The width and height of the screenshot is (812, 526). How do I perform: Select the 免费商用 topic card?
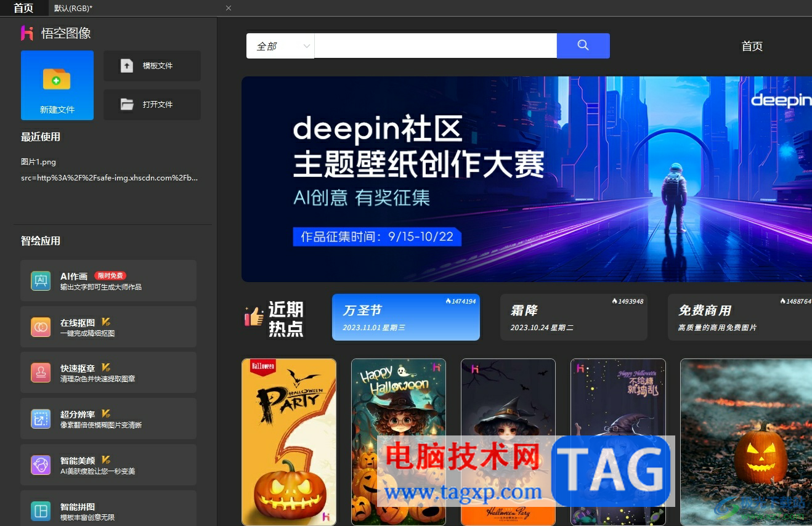740,317
